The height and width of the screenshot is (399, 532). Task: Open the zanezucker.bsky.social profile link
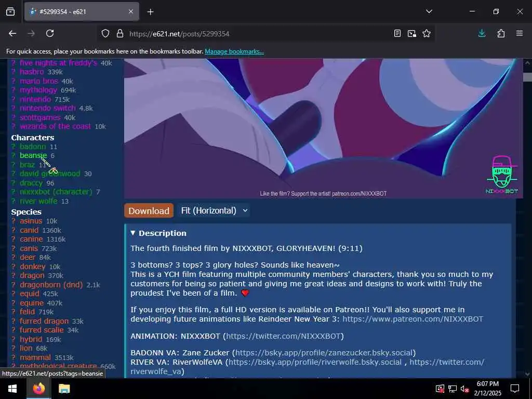[324, 353]
